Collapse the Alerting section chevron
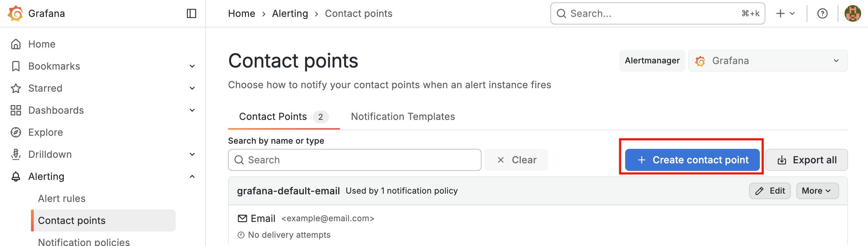This screenshot has height=246, width=868. (x=192, y=176)
